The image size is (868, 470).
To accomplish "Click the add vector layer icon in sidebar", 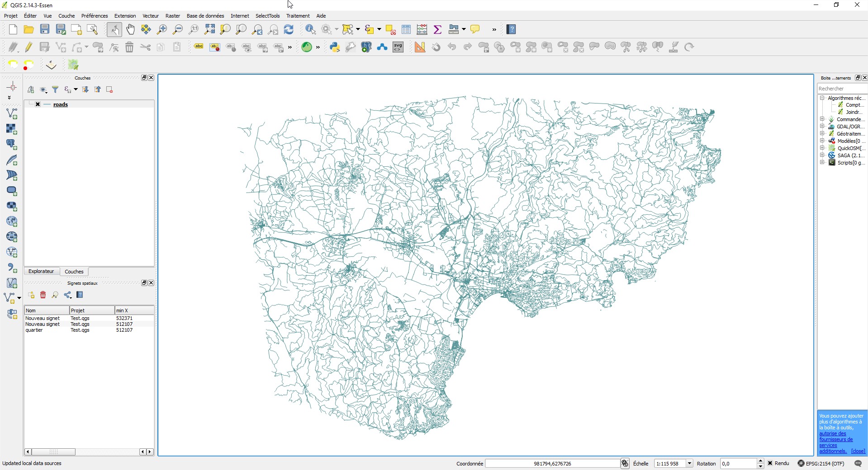I will [x=12, y=113].
